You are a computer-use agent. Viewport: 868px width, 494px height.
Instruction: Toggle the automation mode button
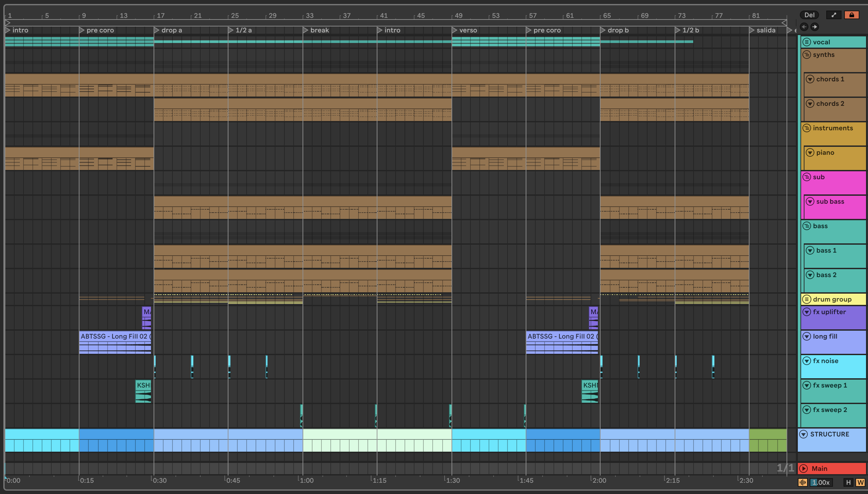point(833,15)
